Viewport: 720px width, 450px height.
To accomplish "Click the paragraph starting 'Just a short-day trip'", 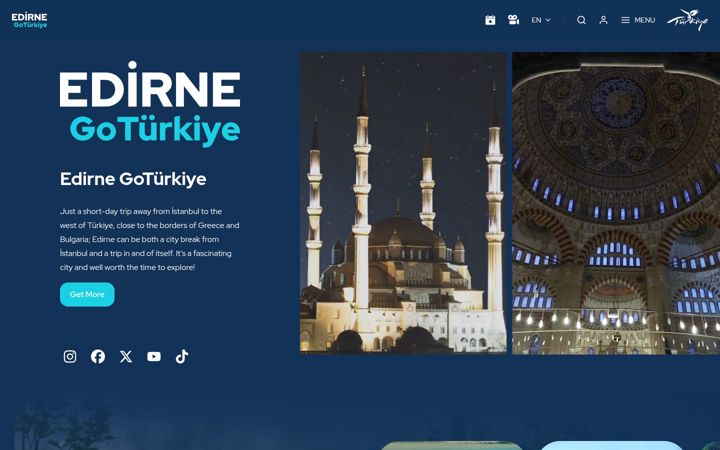I will 150,239.
